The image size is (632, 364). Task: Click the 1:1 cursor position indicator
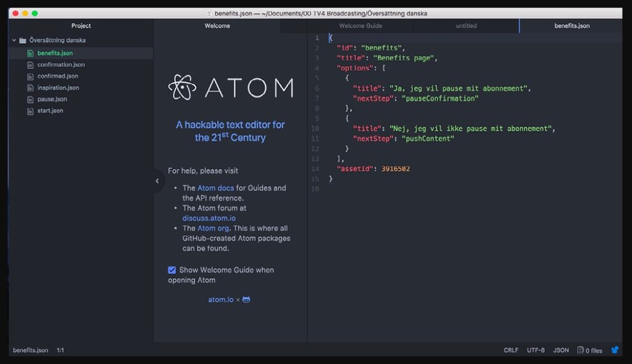click(x=60, y=350)
